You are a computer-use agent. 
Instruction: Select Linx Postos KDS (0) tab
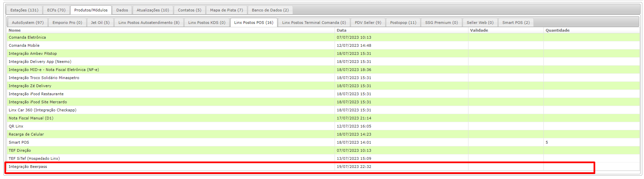tap(207, 23)
